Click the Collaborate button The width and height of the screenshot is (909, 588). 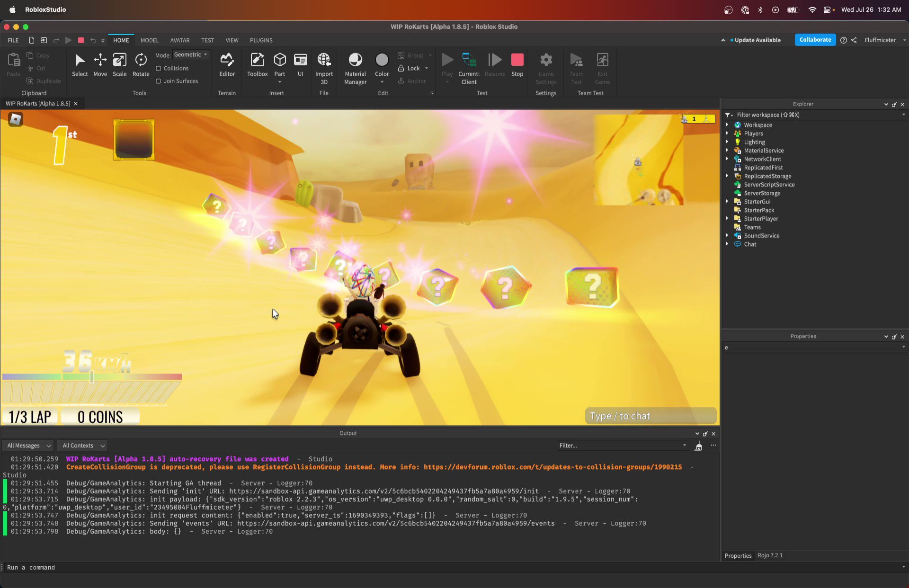pyautogui.click(x=815, y=40)
